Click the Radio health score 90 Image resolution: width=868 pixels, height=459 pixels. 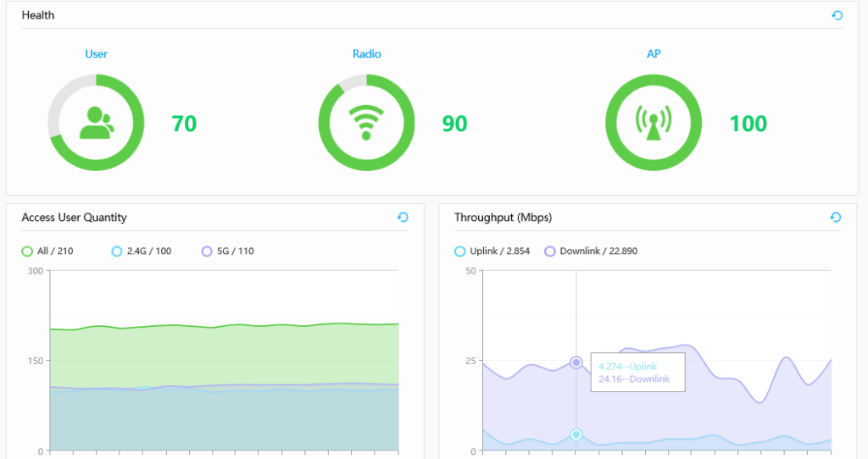[x=454, y=124]
